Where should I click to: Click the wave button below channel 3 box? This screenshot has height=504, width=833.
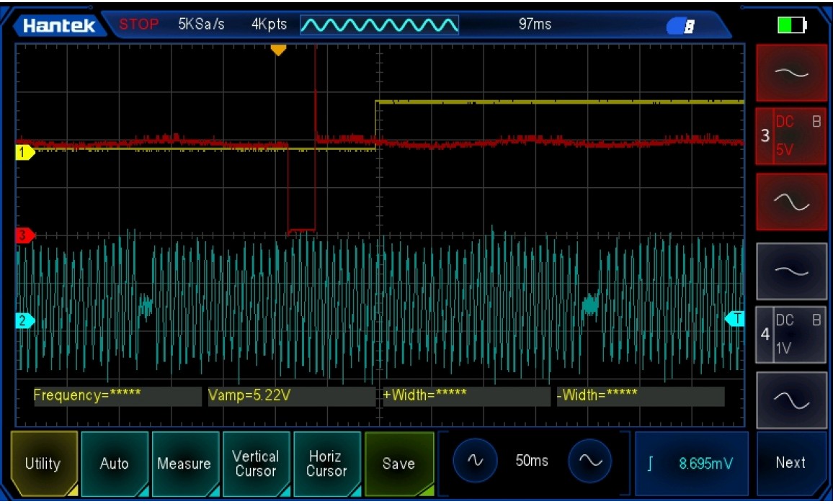790,202
